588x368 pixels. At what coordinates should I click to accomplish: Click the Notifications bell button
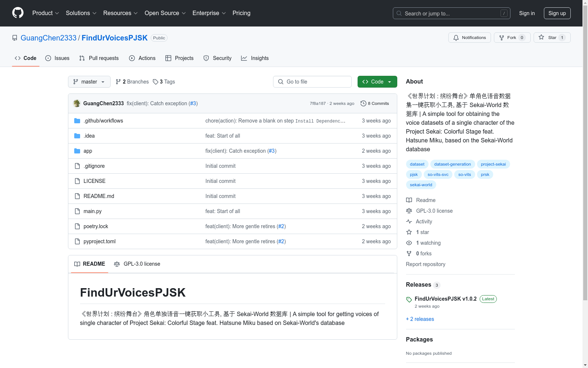coord(469,38)
